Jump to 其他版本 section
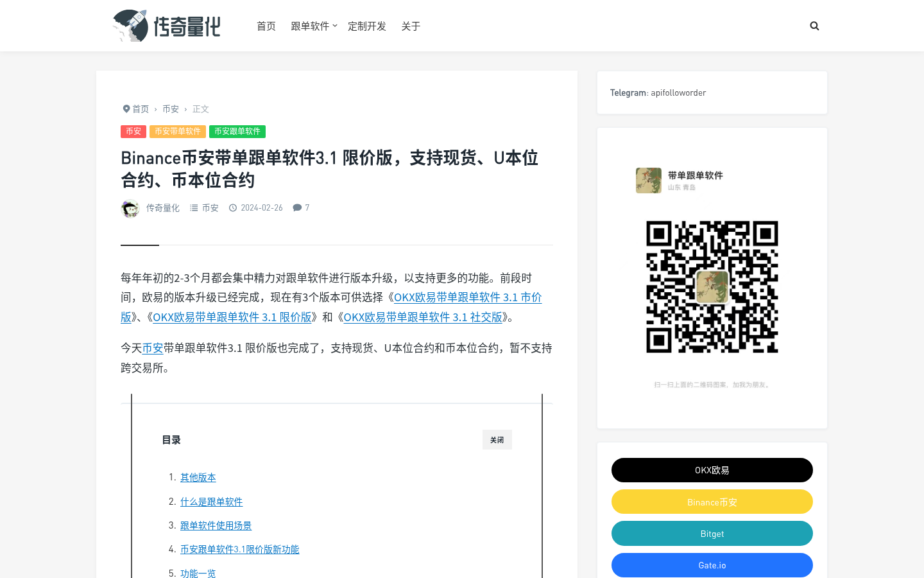The width and height of the screenshot is (924, 578). tap(198, 477)
